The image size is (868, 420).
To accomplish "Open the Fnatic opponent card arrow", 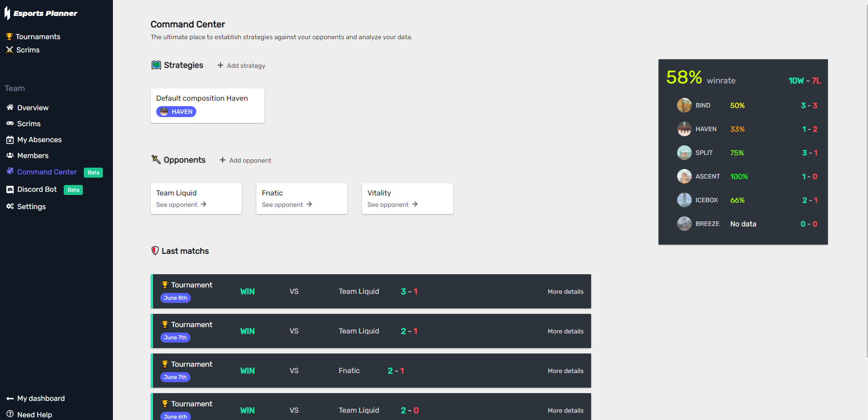I will click(x=309, y=205).
